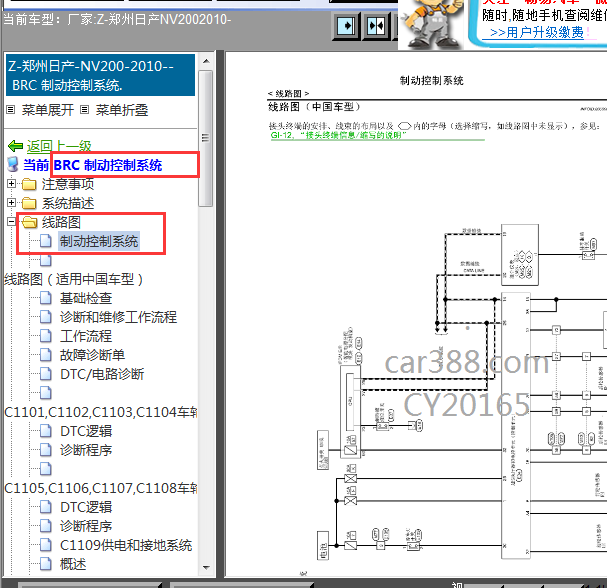Click the GI-12 接头终端信息 green link
The height and width of the screenshot is (588, 607).
pos(338,135)
